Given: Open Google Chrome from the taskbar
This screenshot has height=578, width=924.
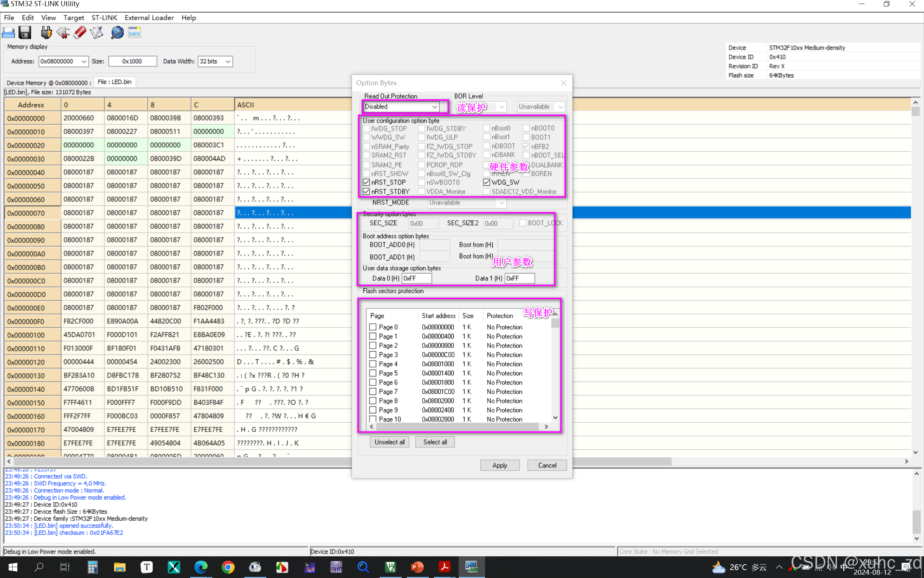Looking at the screenshot, I should coord(228,567).
